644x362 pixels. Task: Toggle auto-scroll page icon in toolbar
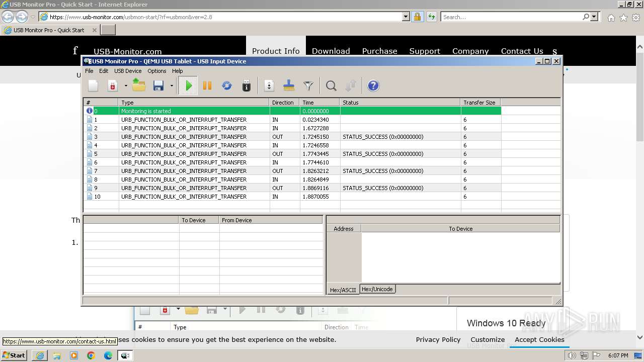pyautogui.click(x=269, y=86)
